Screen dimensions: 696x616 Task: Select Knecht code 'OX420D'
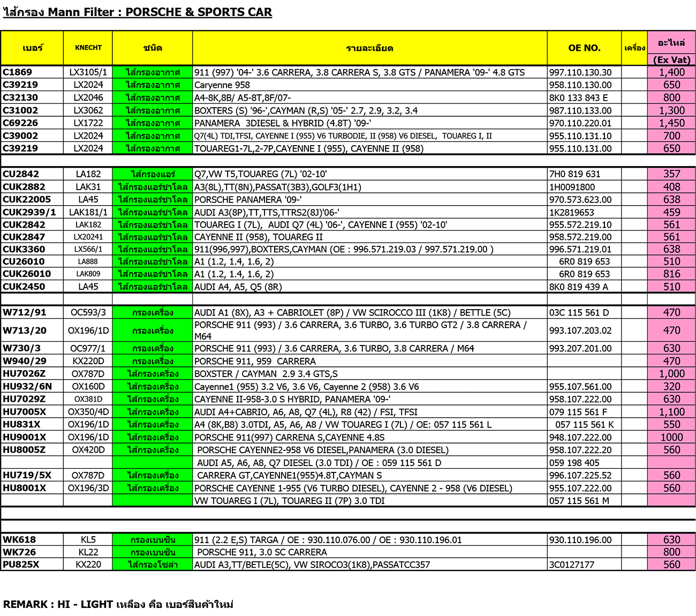coord(88,450)
